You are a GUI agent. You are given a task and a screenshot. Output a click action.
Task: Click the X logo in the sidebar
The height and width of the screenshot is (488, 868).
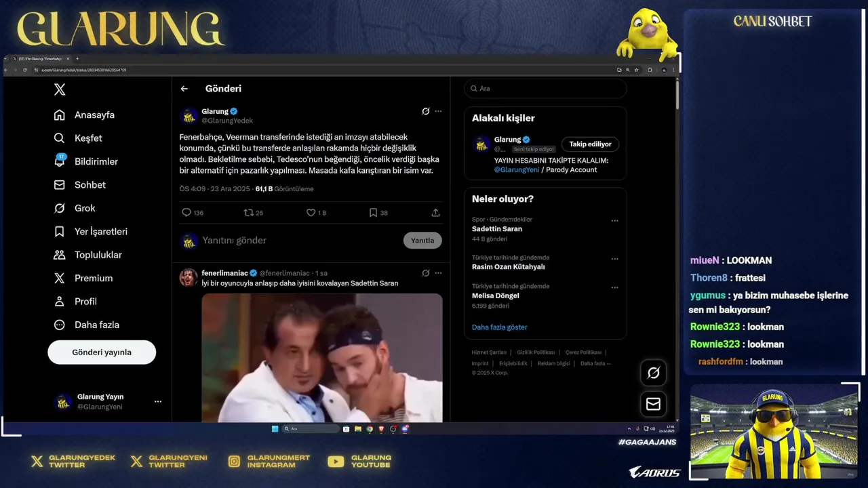coord(60,89)
